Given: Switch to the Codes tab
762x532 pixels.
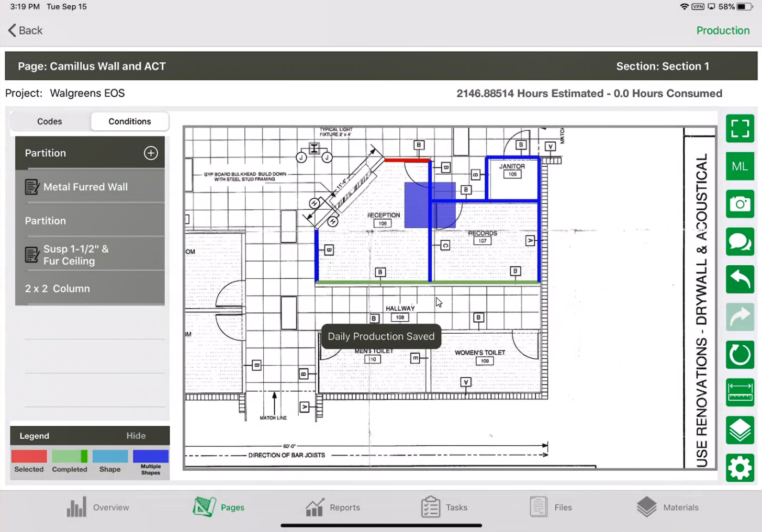Looking at the screenshot, I should [50, 121].
